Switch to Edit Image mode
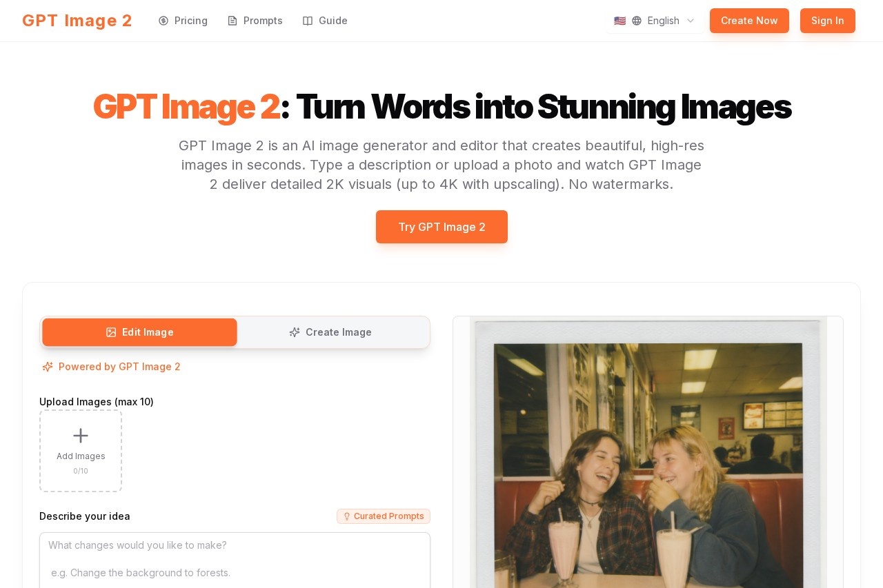The height and width of the screenshot is (588, 883). 139,332
